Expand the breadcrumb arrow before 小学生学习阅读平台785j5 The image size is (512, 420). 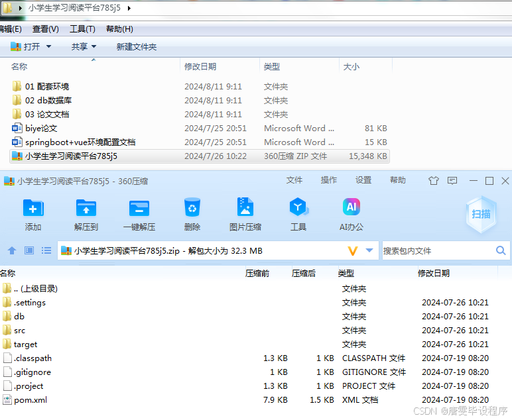tap(21, 8)
